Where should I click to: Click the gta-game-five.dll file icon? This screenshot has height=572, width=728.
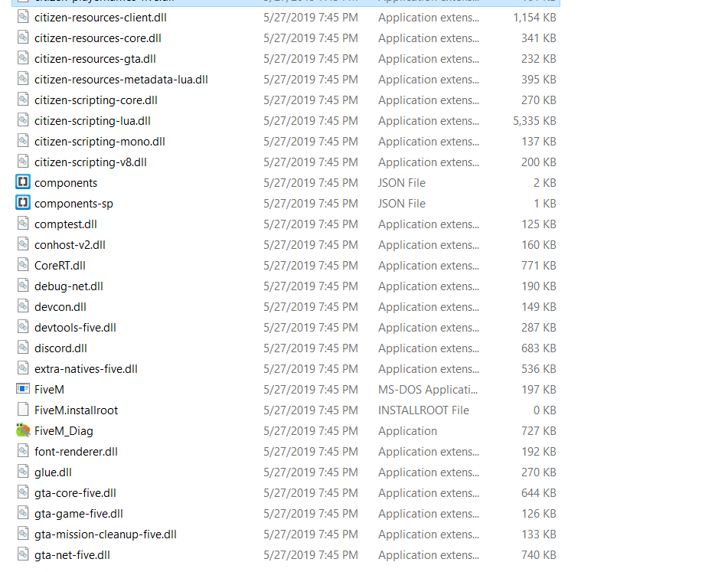23,513
